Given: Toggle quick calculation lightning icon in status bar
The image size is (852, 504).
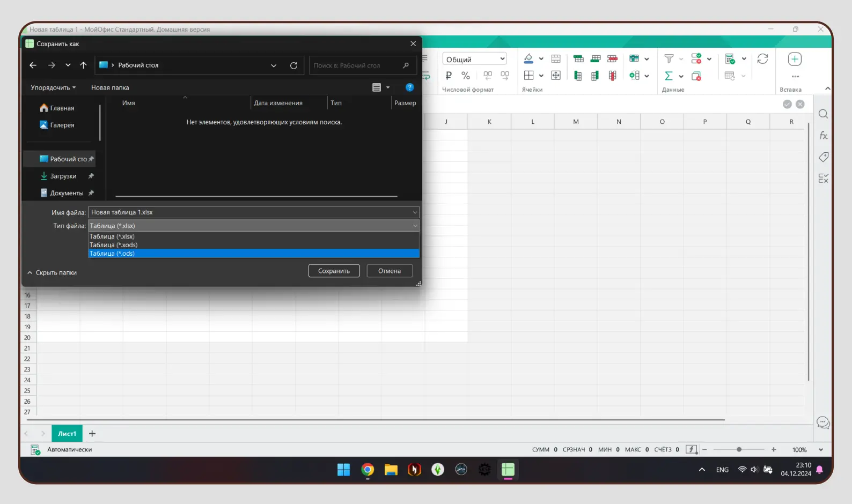Looking at the screenshot, I should [x=692, y=449].
